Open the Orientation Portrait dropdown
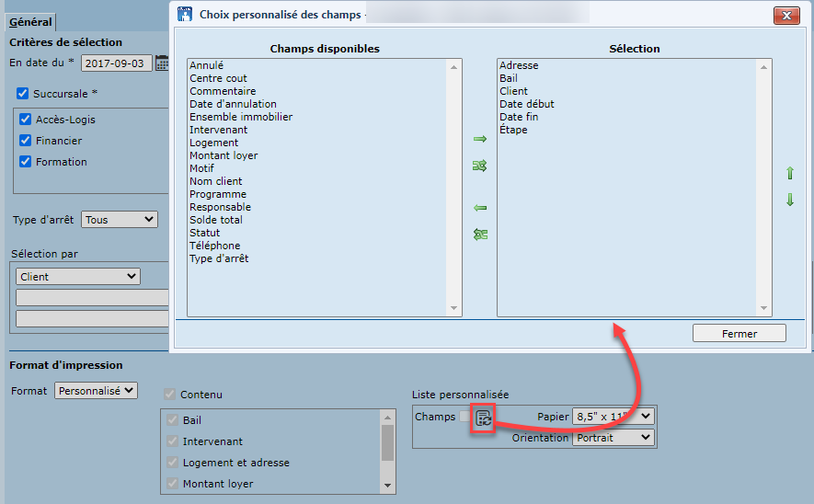814x504 pixels. (613, 438)
